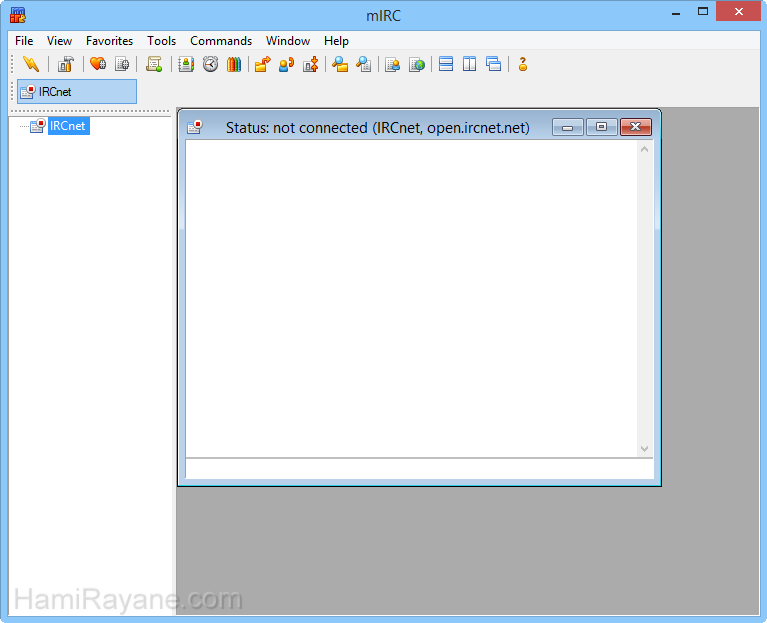Select IRCnet in the treebar
767x623 pixels.
68,126
